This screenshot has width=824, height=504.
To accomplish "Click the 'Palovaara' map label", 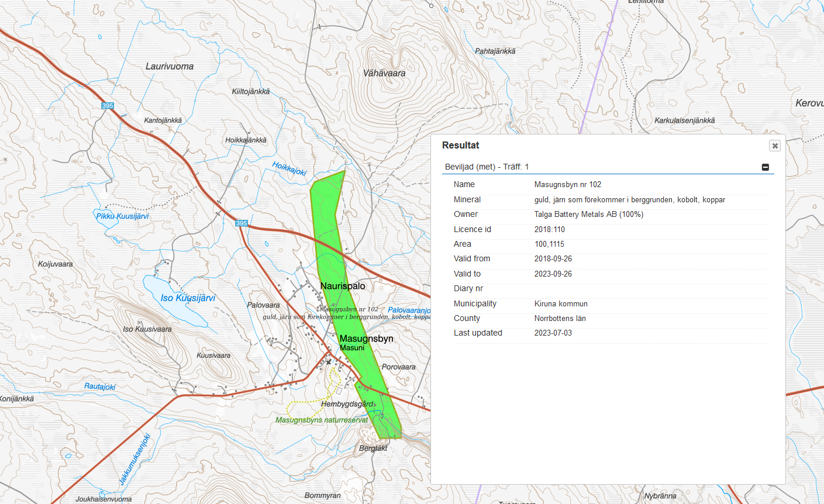I will tap(263, 305).
